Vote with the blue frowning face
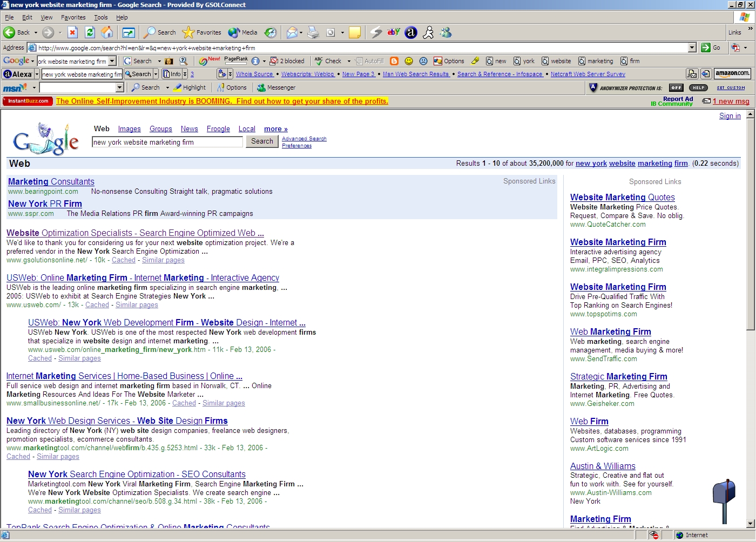Viewport: 756px width, 542px height. 423,61
